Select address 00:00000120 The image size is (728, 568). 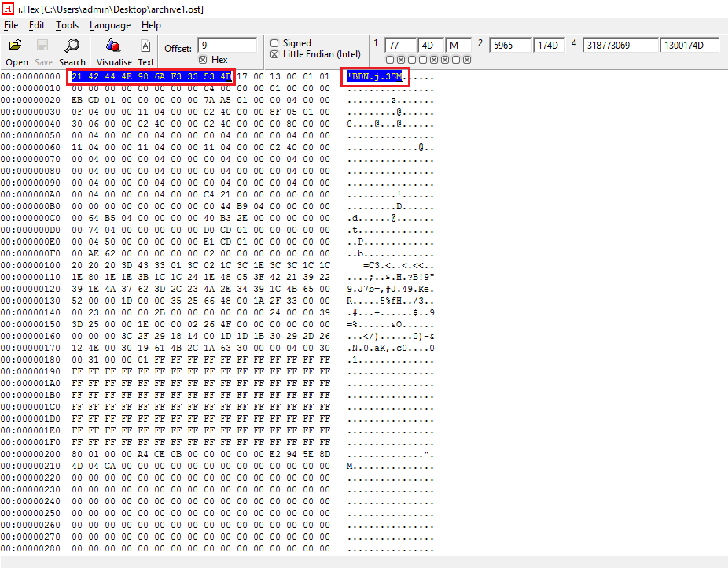(31, 289)
